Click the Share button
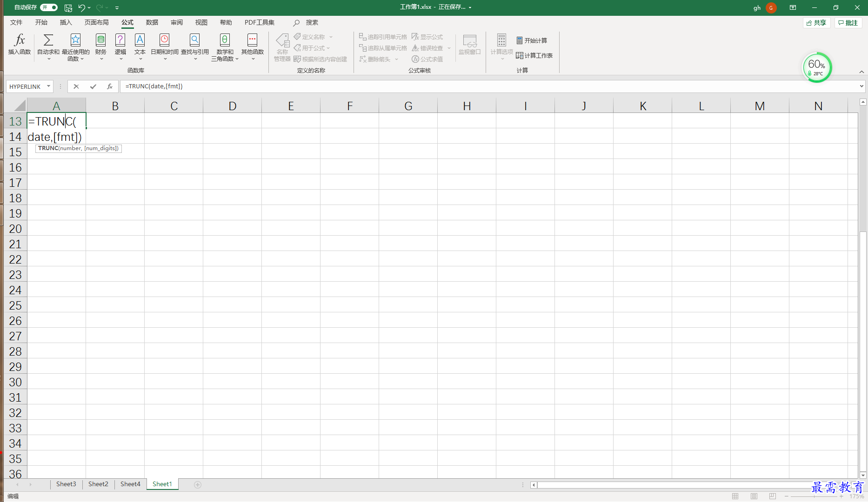This screenshot has height=502, width=868. coord(816,23)
